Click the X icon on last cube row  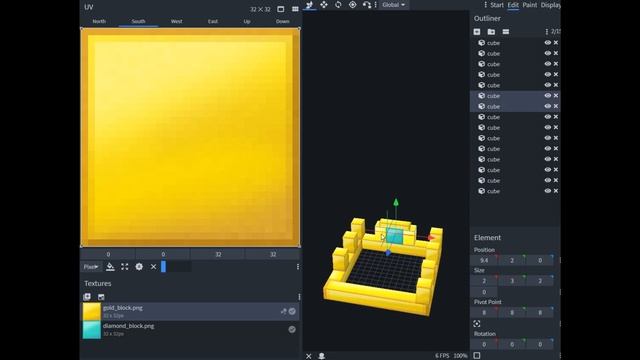pyautogui.click(x=556, y=191)
